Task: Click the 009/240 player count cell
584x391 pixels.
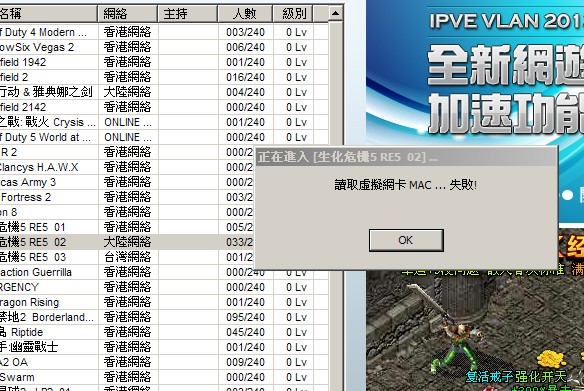Action: [x=245, y=362]
